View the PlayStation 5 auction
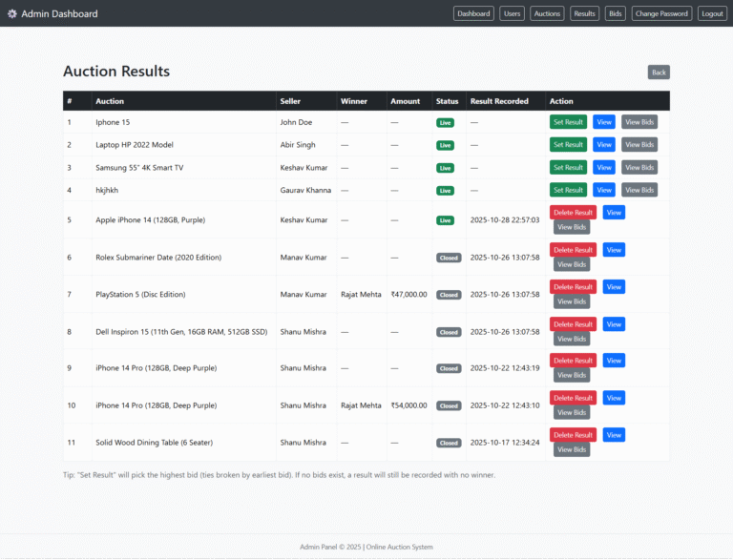 tap(614, 286)
